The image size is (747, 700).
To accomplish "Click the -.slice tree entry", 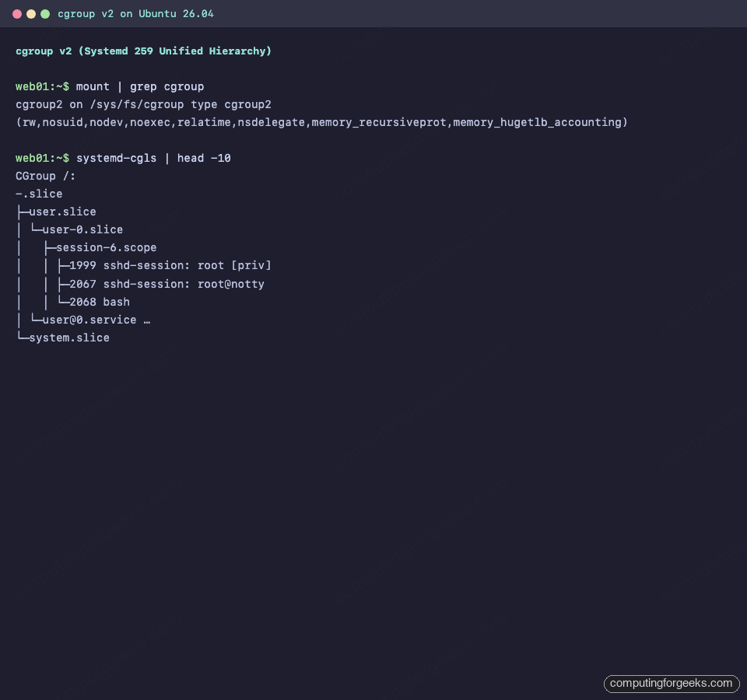I will click(38, 194).
